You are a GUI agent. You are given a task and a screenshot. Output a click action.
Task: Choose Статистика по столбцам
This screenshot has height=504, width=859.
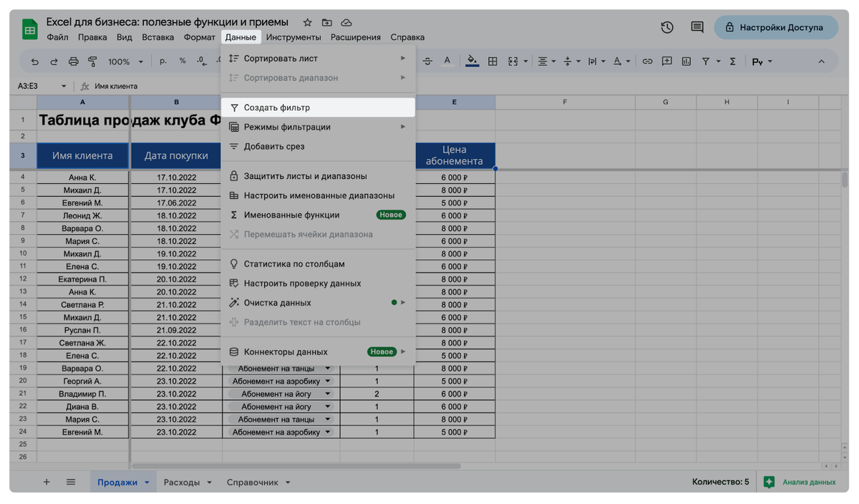pos(318,263)
